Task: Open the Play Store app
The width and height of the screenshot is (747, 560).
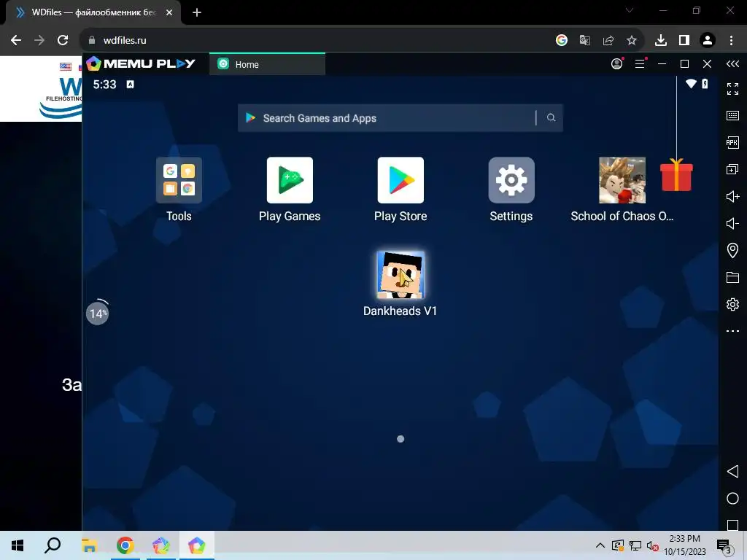Action: pos(400,180)
